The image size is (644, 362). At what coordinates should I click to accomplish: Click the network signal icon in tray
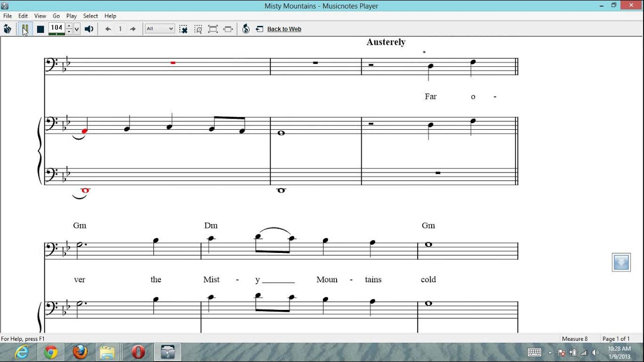click(584, 352)
